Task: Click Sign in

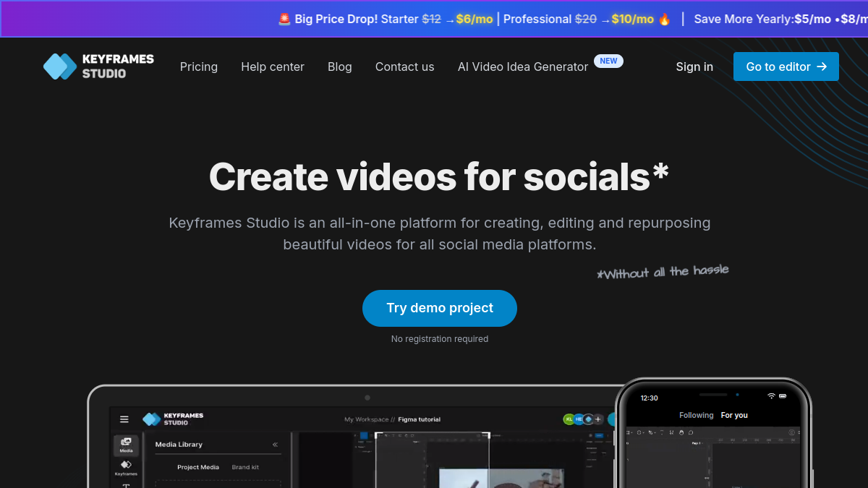Action: click(x=694, y=67)
